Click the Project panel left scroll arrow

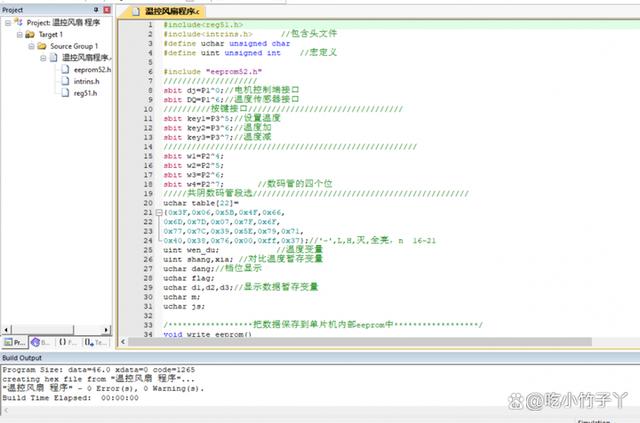(x=6, y=329)
